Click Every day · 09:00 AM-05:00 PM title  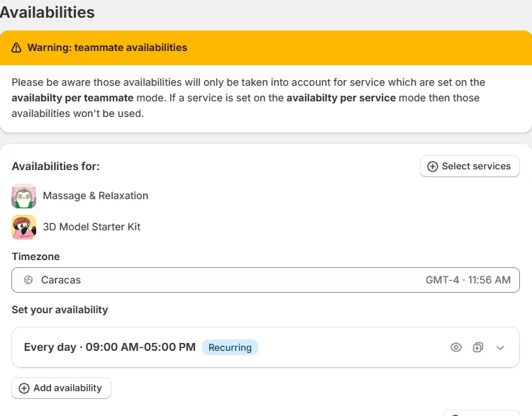pos(109,347)
